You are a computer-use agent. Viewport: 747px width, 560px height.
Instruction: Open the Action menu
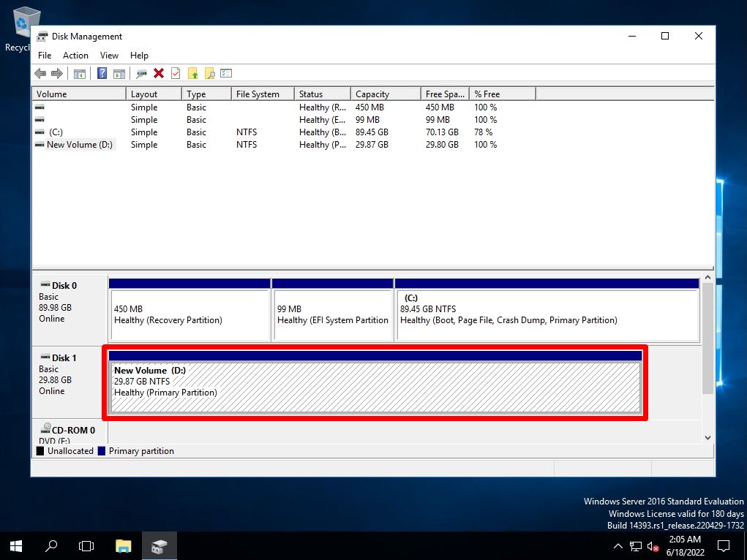point(75,55)
